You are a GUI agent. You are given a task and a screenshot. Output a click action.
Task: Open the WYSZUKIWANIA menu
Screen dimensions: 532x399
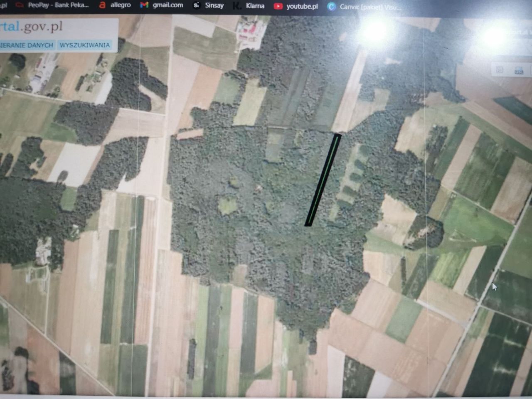click(85, 45)
